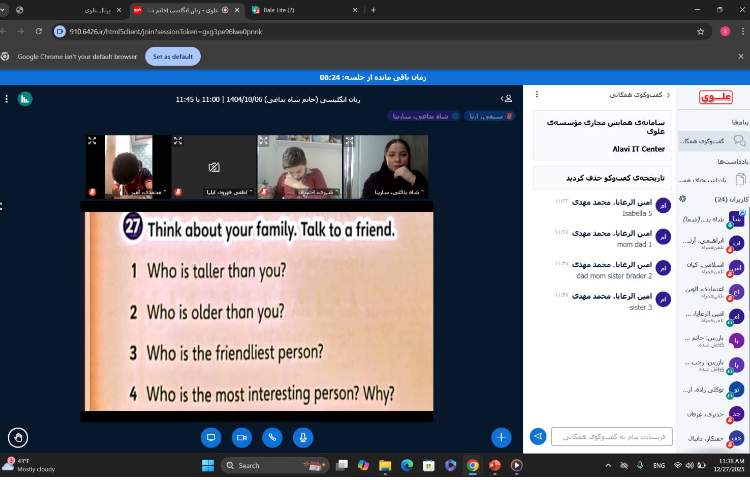Select the public chat item in sidebar

(x=712, y=141)
